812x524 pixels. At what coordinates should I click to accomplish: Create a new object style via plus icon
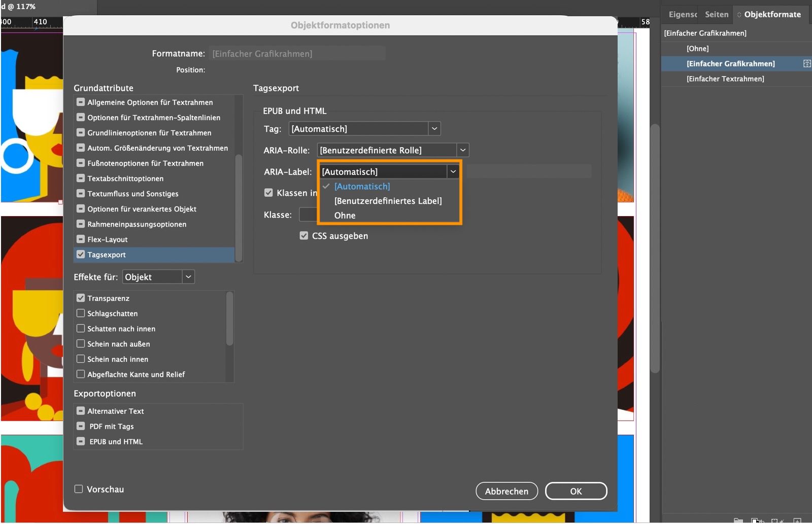pos(798,520)
